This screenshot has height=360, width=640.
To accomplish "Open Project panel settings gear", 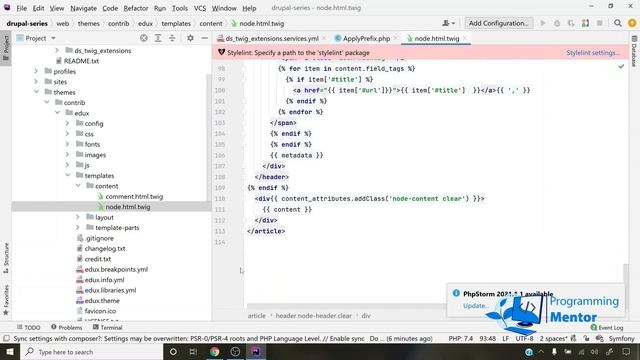I will [x=190, y=38].
